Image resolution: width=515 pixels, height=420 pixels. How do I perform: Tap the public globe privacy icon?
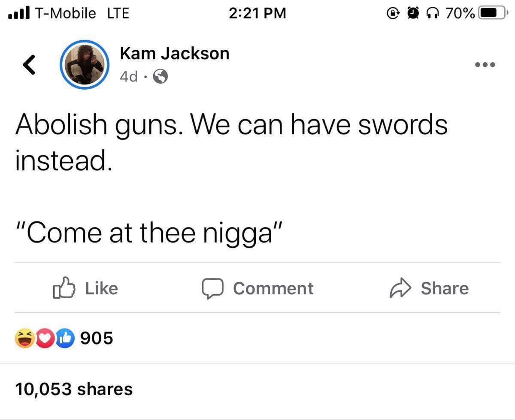point(161,77)
